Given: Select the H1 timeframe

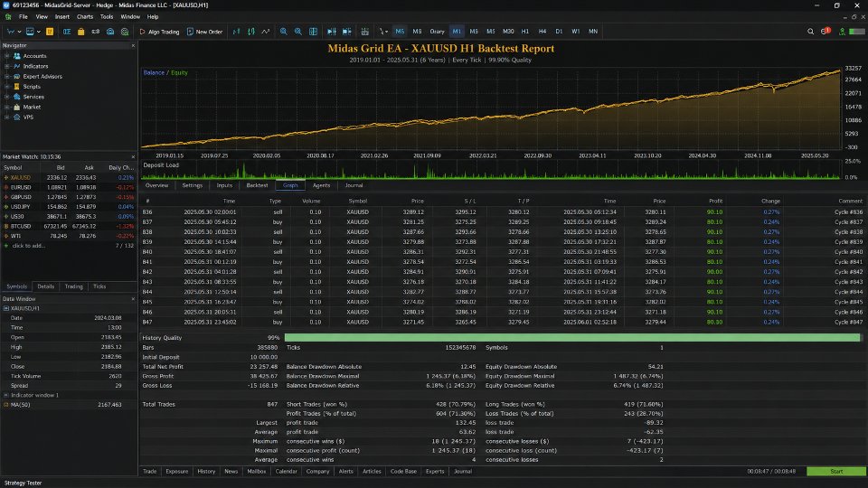Looking at the screenshot, I should (x=525, y=32).
